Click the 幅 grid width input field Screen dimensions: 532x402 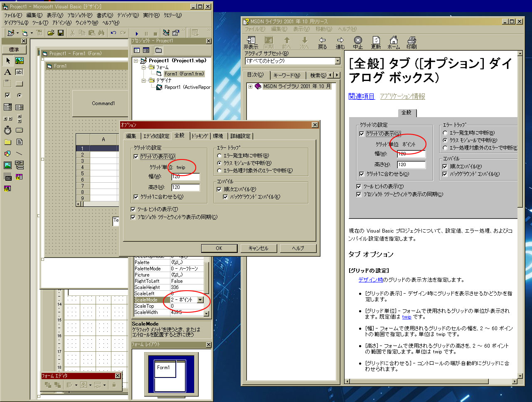point(185,177)
